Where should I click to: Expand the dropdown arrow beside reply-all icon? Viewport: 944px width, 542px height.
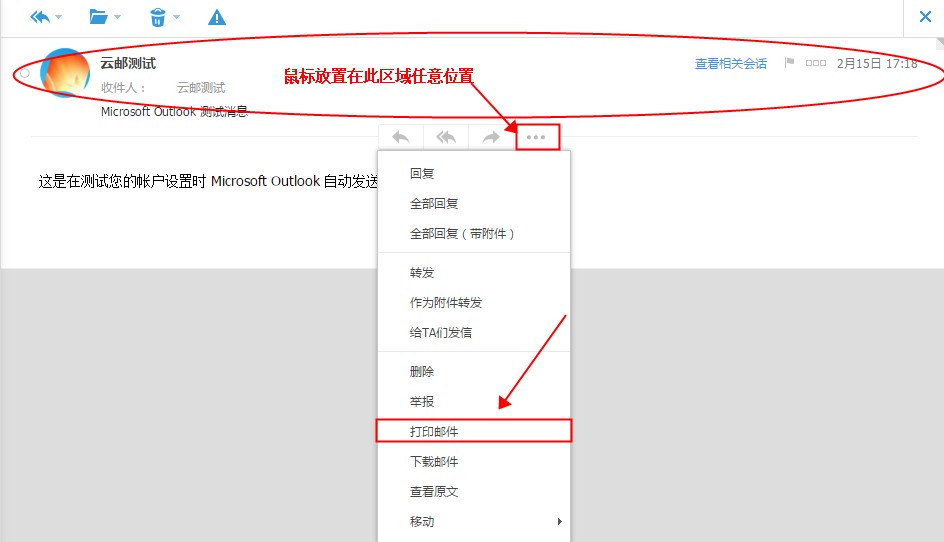click(x=59, y=18)
